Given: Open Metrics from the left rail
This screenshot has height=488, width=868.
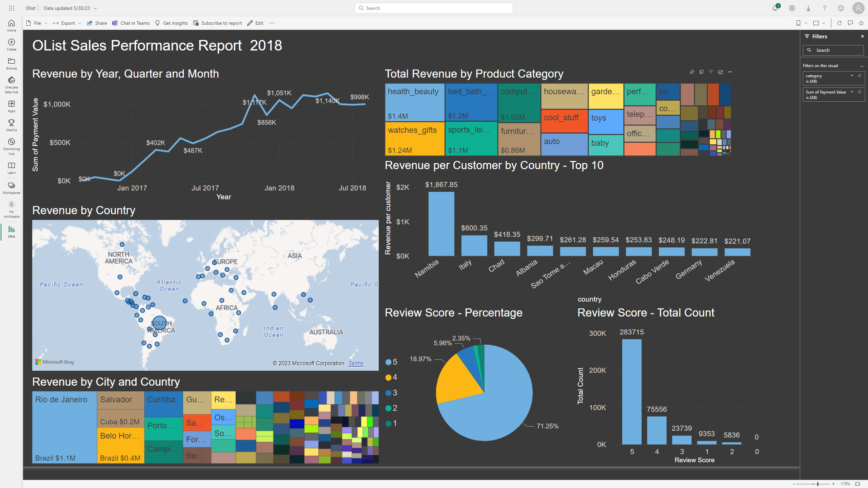Looking at the screenshot, I should pos(12,125).
